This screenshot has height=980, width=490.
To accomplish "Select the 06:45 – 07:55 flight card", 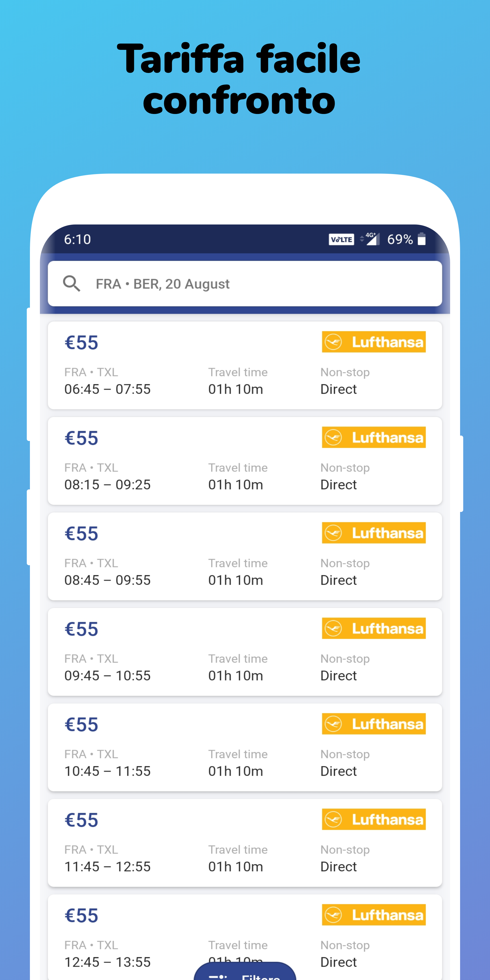I will [x=245, y=366].
